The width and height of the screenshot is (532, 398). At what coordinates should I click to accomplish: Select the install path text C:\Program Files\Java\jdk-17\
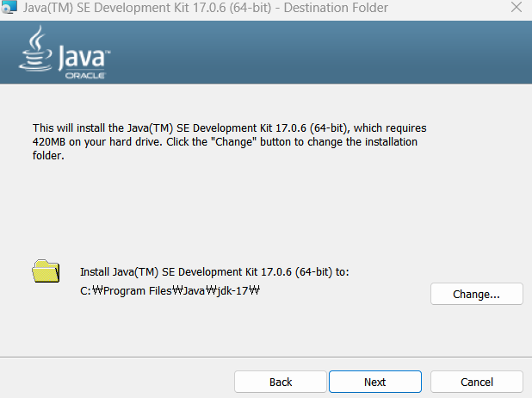click(170, 291)
